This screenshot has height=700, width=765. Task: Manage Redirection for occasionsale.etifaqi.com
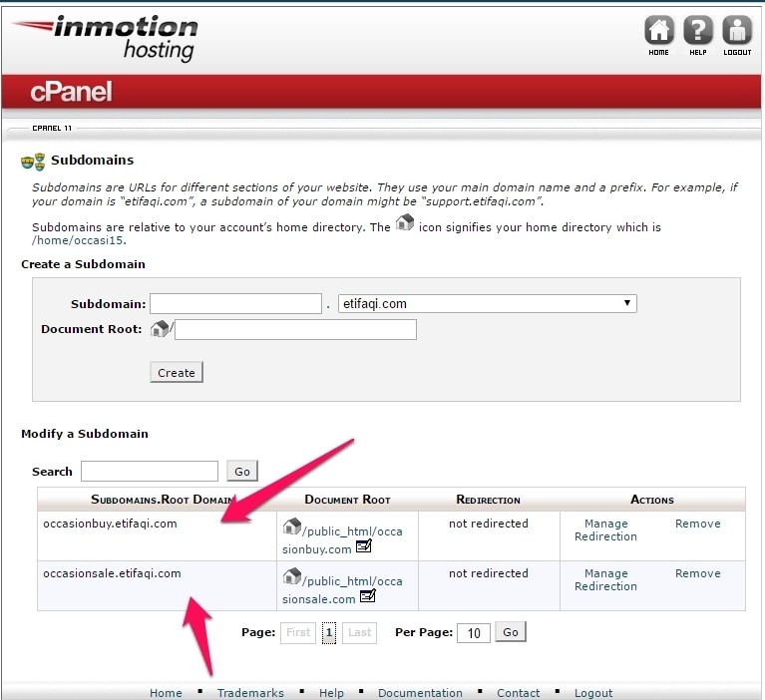tap(605, 580)
